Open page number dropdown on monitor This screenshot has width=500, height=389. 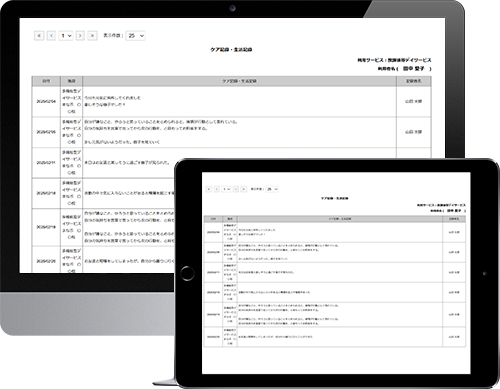pos(66,35)
